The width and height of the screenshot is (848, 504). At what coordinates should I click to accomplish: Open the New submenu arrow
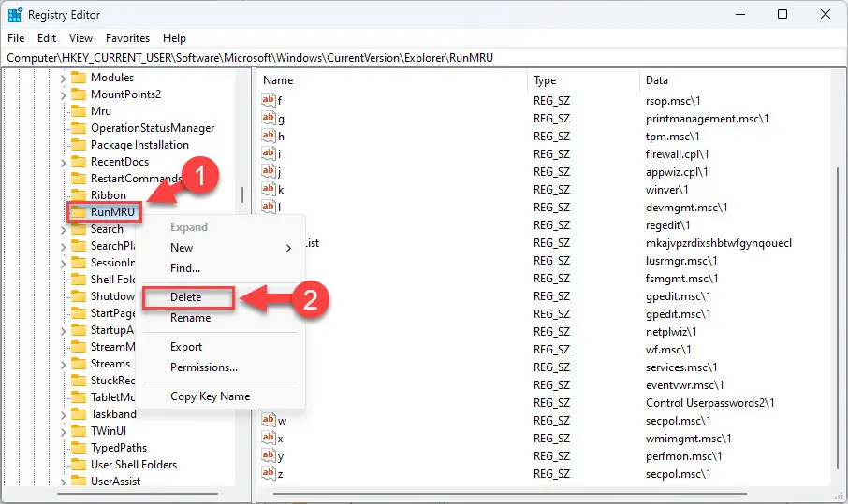pos(289,248)
